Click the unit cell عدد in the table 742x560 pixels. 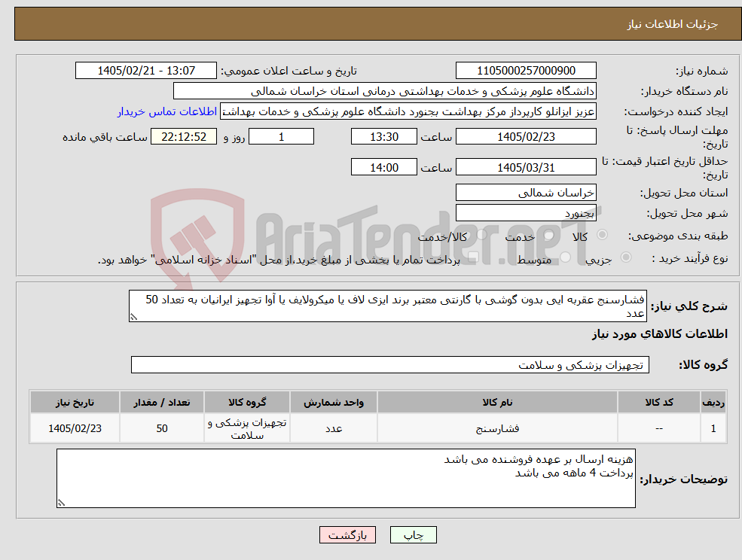[334, 428]
